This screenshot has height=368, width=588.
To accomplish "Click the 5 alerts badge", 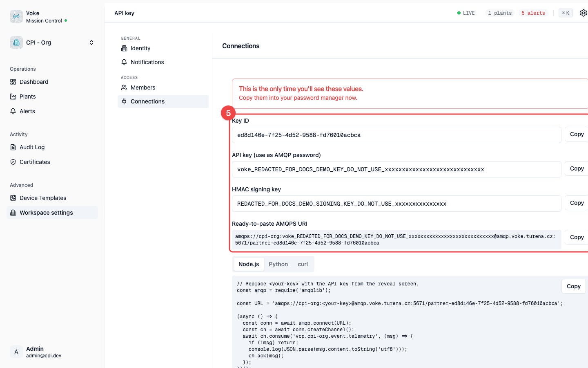I will coord(533,13).
